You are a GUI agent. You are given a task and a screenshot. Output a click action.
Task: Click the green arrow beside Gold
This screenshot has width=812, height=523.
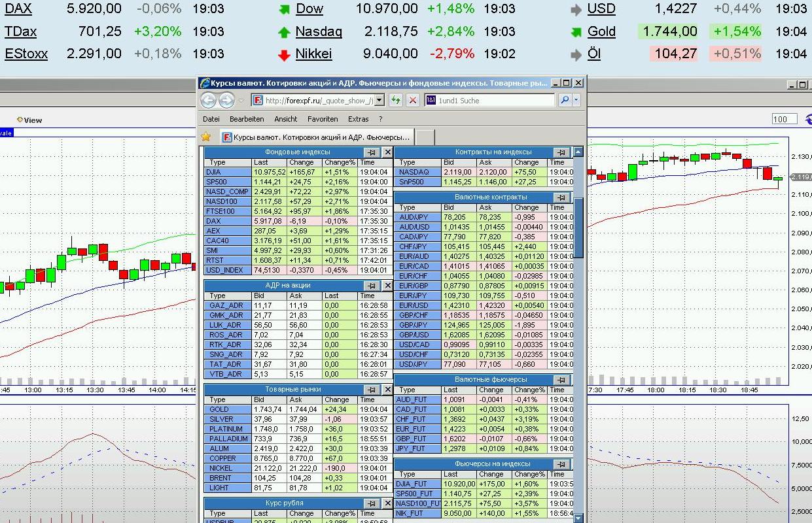(x=576, y=32)
